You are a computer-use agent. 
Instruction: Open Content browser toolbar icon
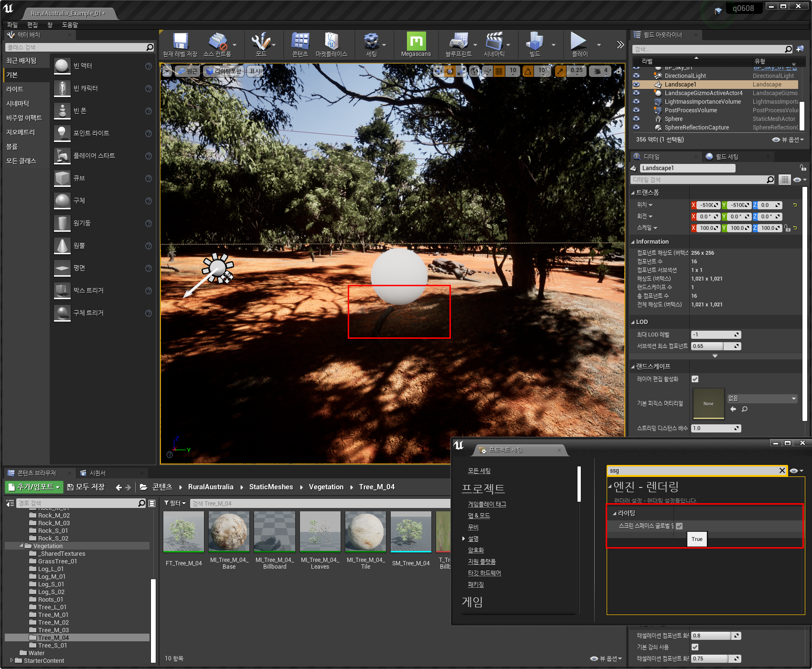[300, 42]
